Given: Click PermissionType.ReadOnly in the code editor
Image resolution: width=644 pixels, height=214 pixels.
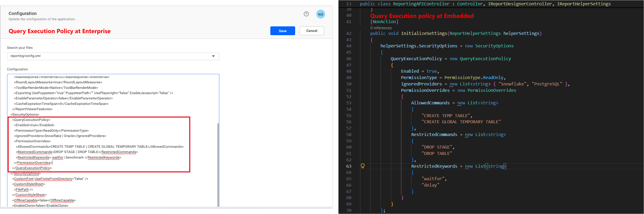Looking at the screenshot, I should pos(474,78).
